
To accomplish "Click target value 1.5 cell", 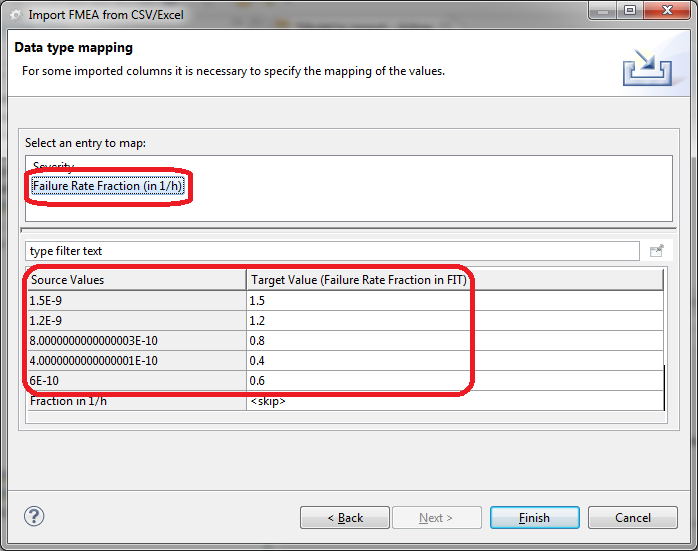I will coord(455,301).
